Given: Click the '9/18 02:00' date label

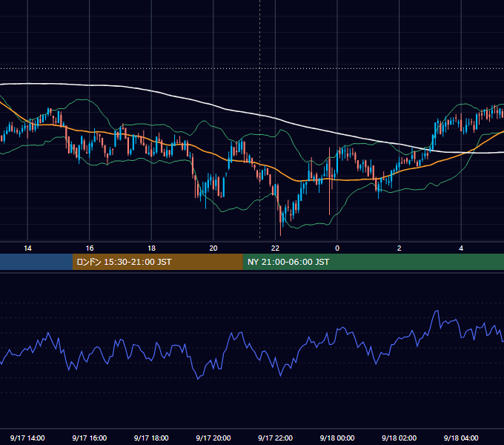Looking at the screenshot, I should pyautogui.click(x=399, y=438).
